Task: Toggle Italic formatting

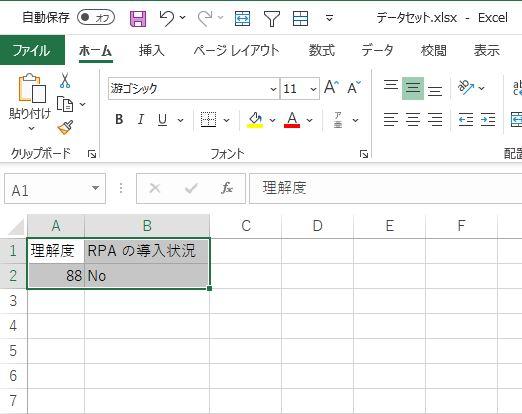Action: pyautogui.click(x=141, y=119)
